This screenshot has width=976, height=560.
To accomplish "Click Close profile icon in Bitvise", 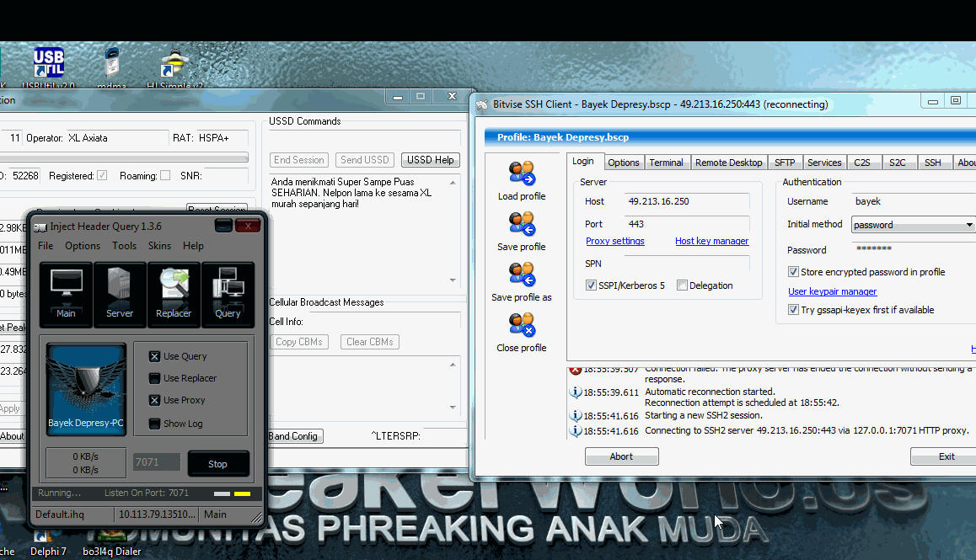I will click(x=522, y=325).
